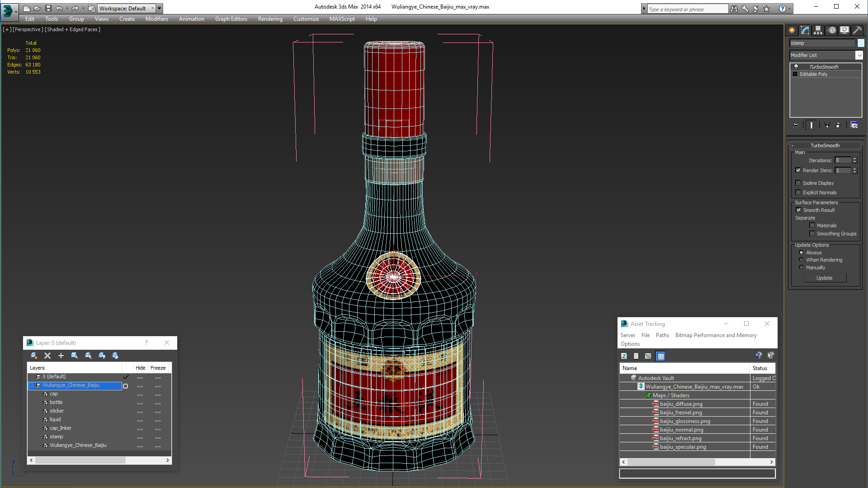Click Remove Modifier trash icon

click(x=838, y=125)
